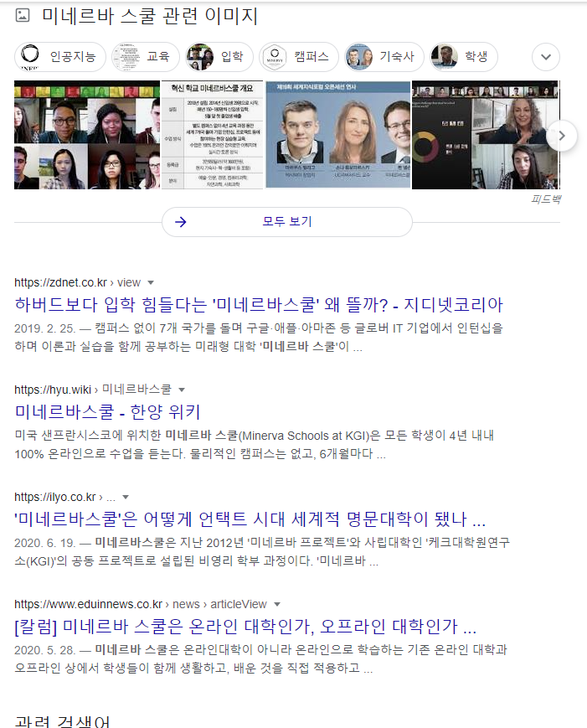Open dropdown next to zdnet.co.kr URL

pos(151,282)
